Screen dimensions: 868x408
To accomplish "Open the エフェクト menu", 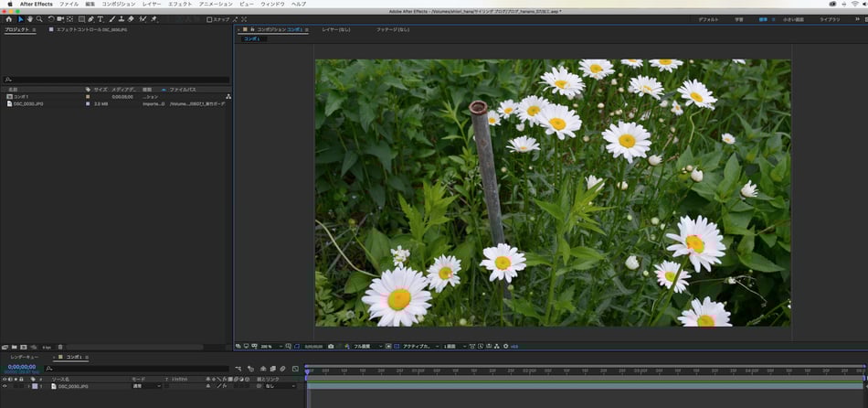I will click(180, 5).
